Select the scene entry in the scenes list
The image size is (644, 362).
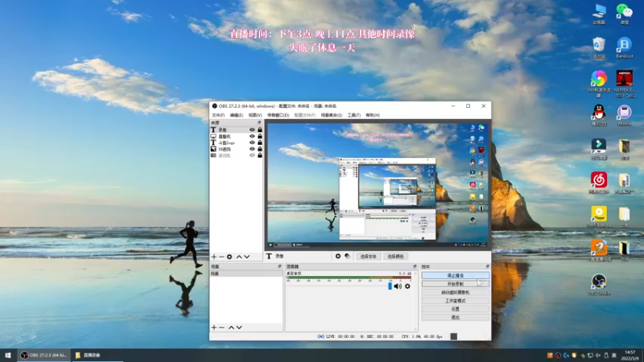coord(246,274)
